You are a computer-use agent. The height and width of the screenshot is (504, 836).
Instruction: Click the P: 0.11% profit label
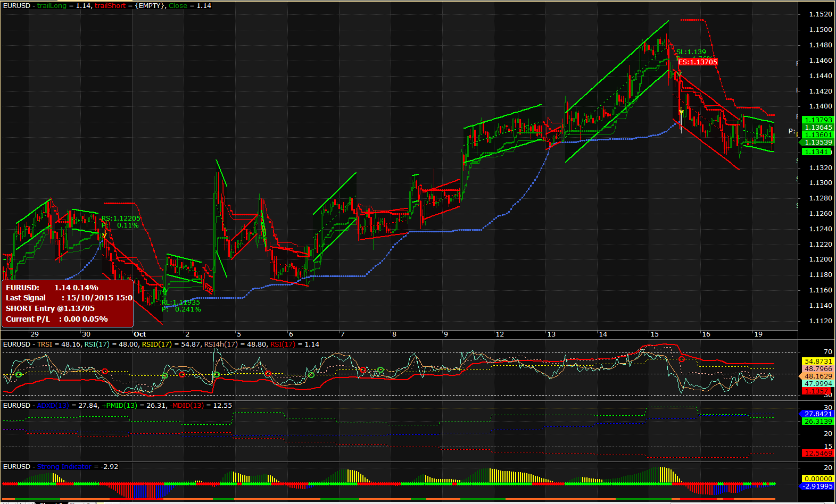tap(120, 225)
